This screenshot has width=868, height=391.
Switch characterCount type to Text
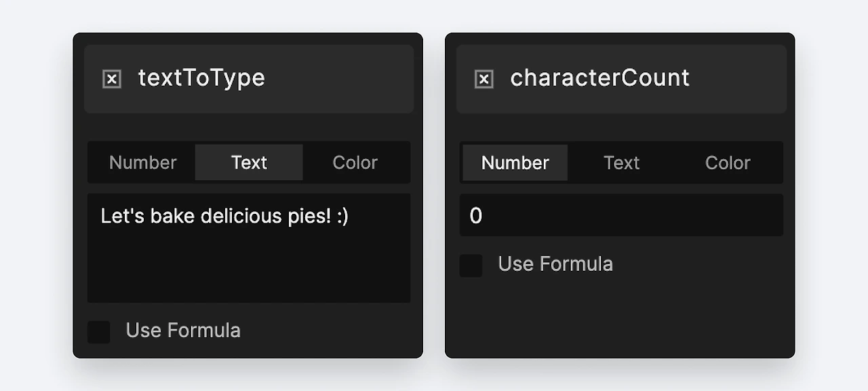[x=621, y=163]
